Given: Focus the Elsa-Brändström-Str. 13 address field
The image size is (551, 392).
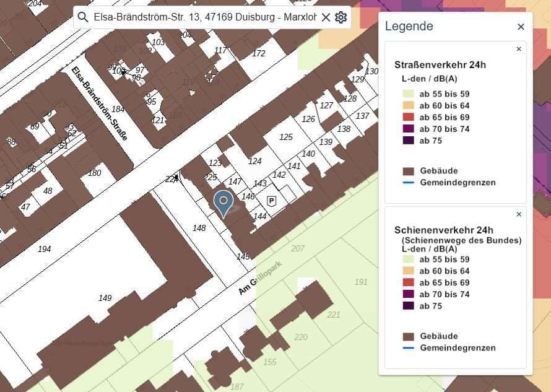Looking at the screenshot, I should point(204,17).
